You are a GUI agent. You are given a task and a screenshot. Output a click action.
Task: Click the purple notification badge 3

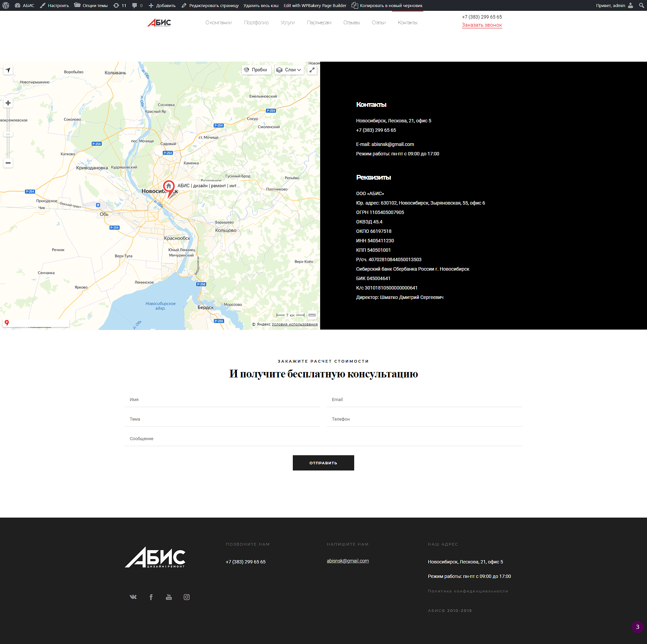coord(637,627)
